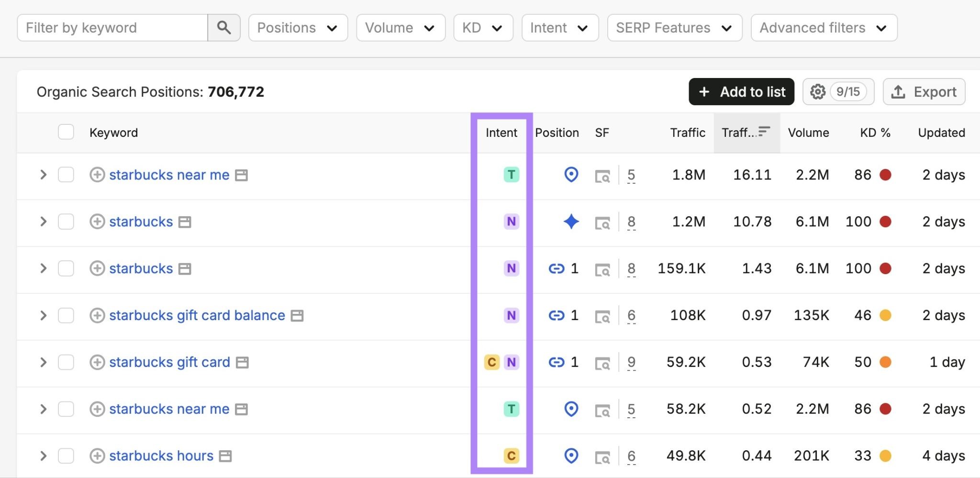
Task: Click the Export button
Action: [x=924, y=91]
